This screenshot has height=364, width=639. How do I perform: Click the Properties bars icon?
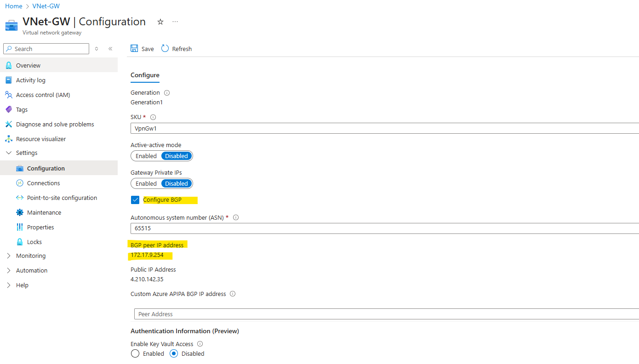[20, 227]
